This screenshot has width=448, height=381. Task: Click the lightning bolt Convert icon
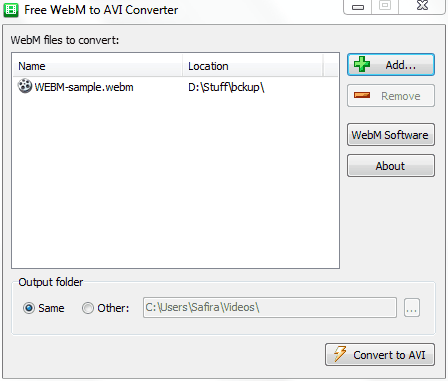click(x=340, y=354)
